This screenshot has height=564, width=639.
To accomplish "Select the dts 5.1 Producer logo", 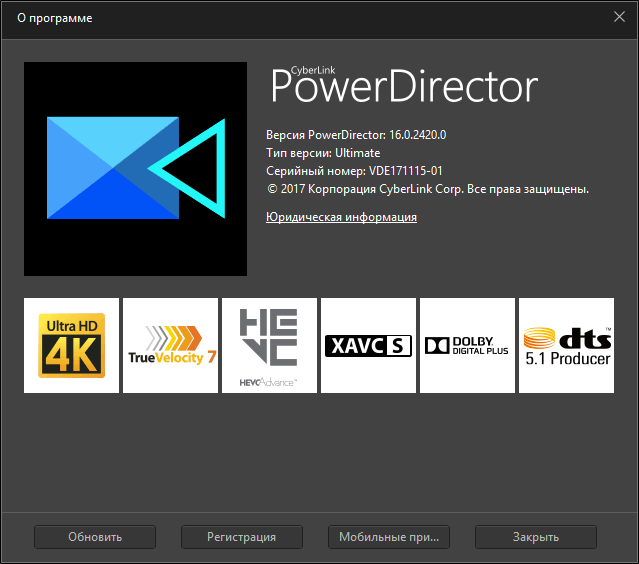I will pos(566,345).
